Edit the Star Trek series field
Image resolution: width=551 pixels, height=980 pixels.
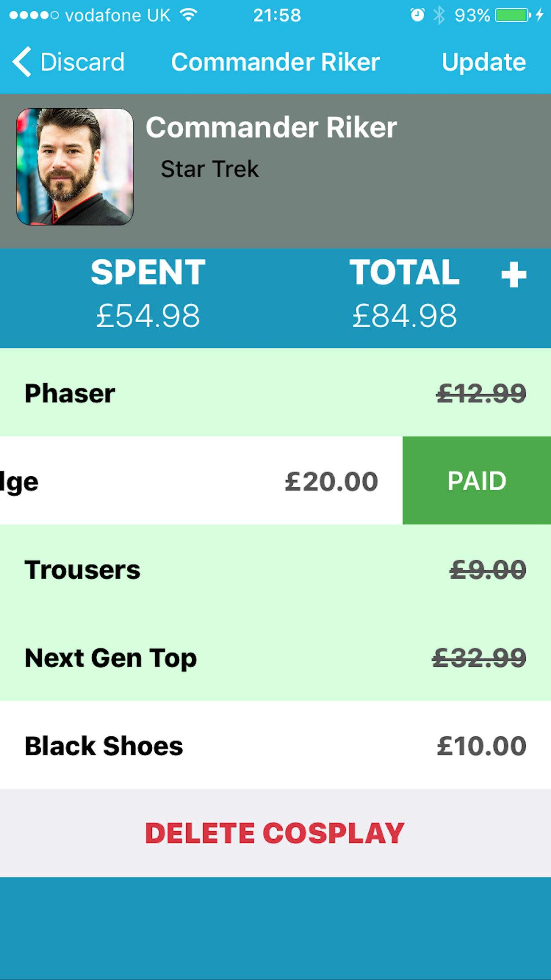[209, 169]
